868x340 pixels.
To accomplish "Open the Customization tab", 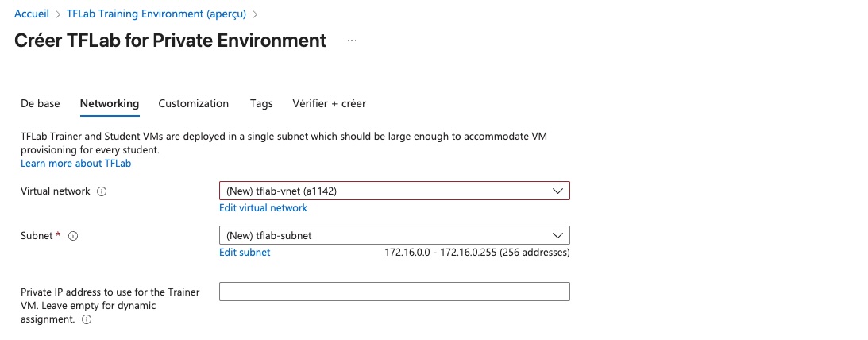I will coord(194,103).
